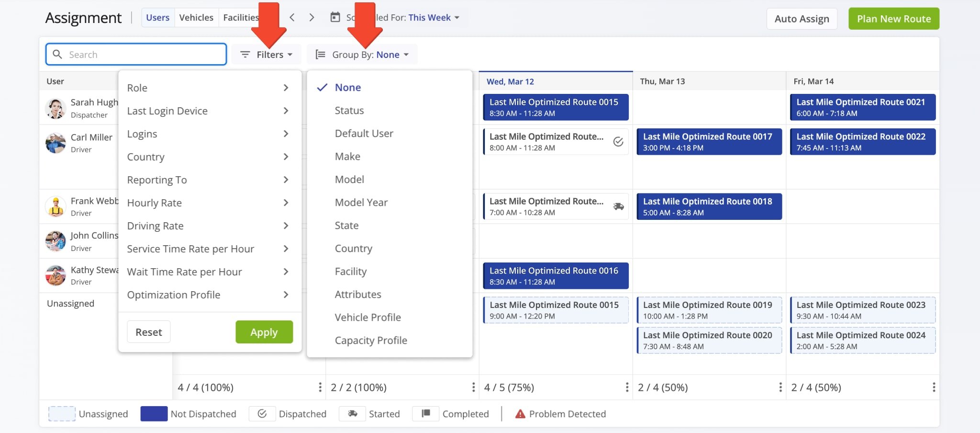Click the Apply button in the Filters panel

[264, 331]
